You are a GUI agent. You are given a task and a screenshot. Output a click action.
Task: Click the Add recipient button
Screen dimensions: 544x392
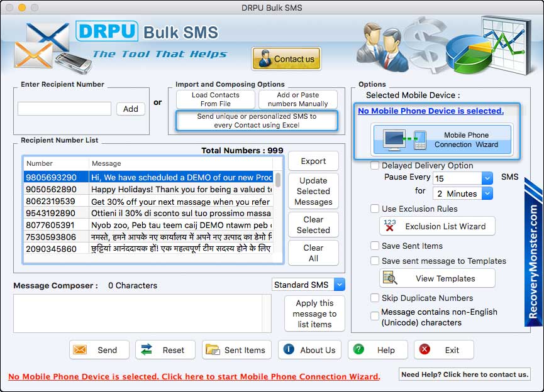pos(130,109)
